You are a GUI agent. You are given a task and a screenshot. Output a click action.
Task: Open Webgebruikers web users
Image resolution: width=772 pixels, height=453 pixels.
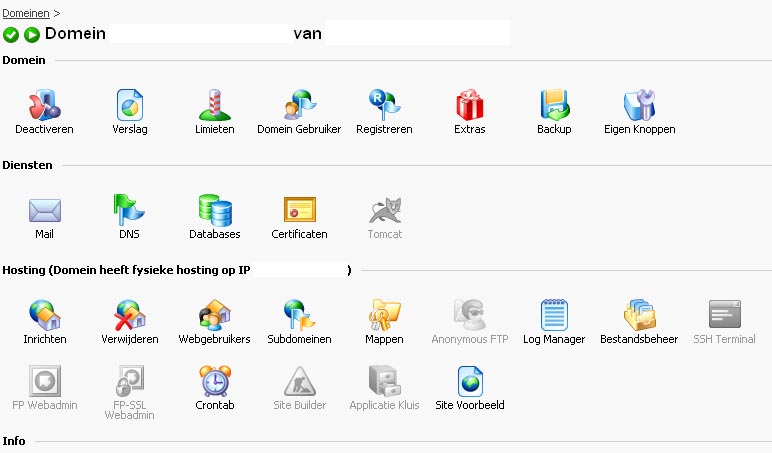215,315
